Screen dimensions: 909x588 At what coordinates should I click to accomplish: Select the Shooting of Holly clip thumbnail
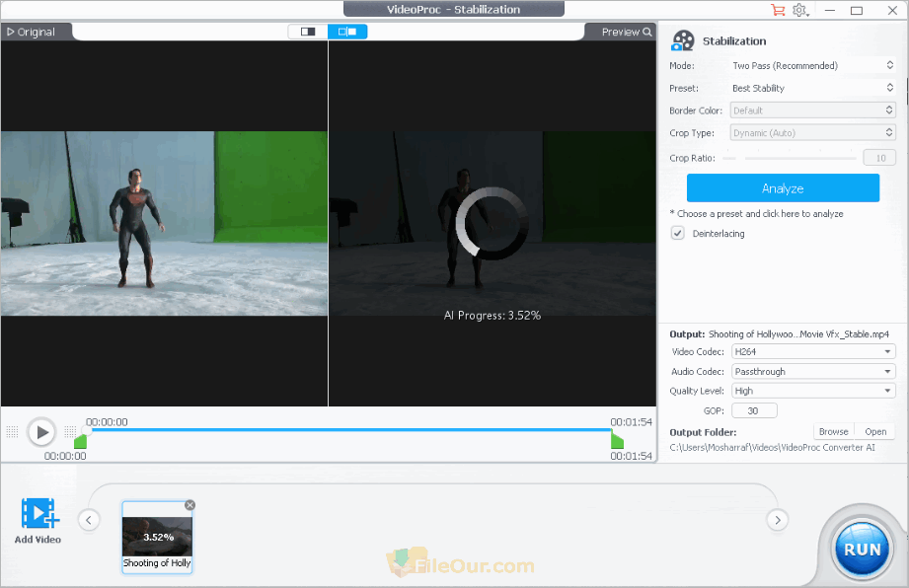pos(157,537)
